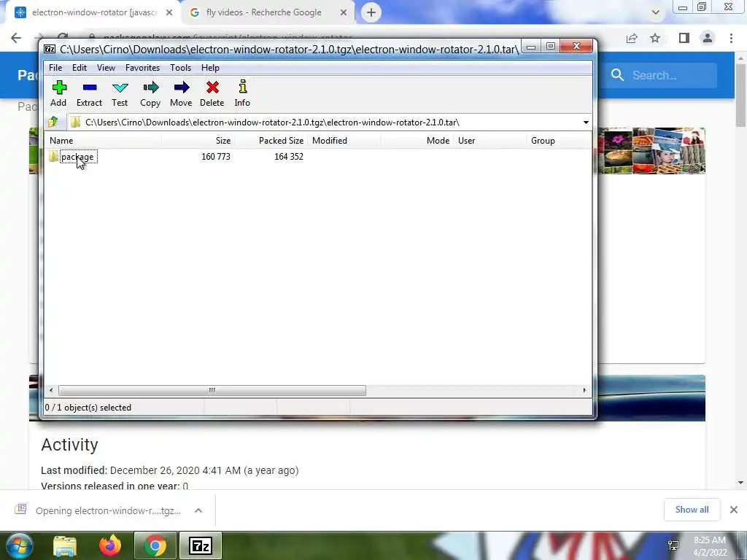Expand the 7-Zip address path dropdown
Screen dimensions: 747x560
click(x=586, y=122)
